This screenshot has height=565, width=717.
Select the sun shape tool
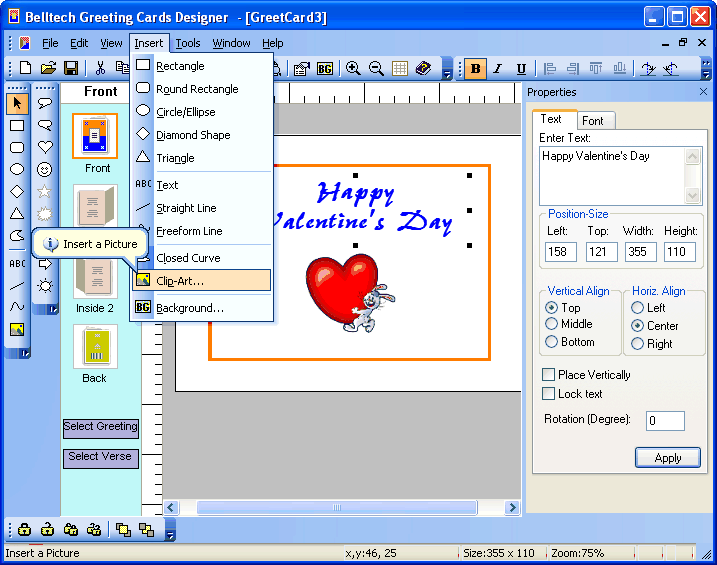(45, 286)
